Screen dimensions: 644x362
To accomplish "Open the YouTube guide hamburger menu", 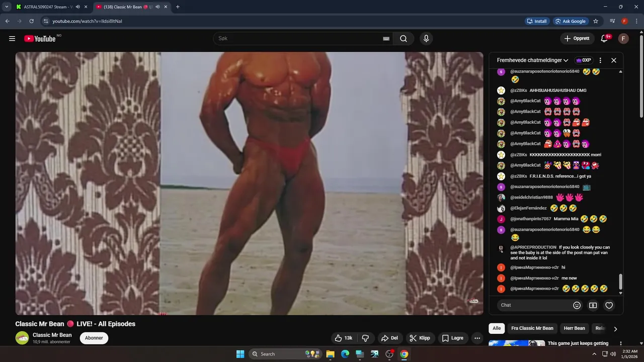I will point(12,39).
